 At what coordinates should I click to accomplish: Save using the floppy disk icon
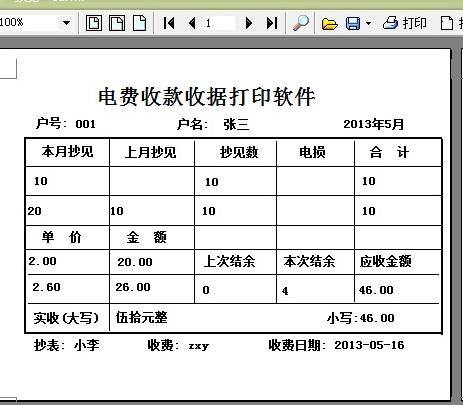pyautogui.click(x=353, y=24)
